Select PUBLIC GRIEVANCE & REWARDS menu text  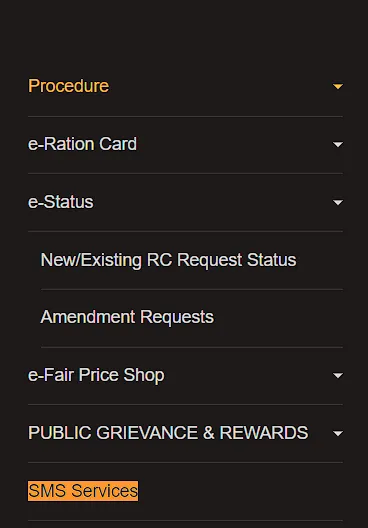(x=168, y=433)
